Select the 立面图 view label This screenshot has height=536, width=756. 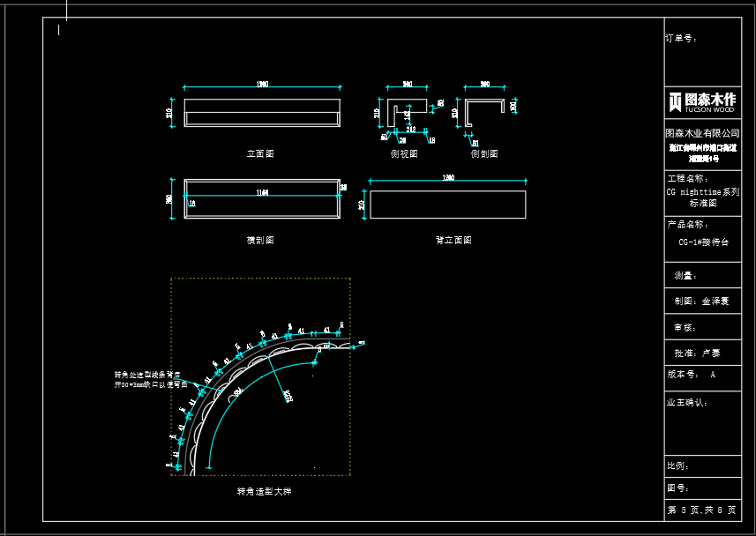coord(260,153)
